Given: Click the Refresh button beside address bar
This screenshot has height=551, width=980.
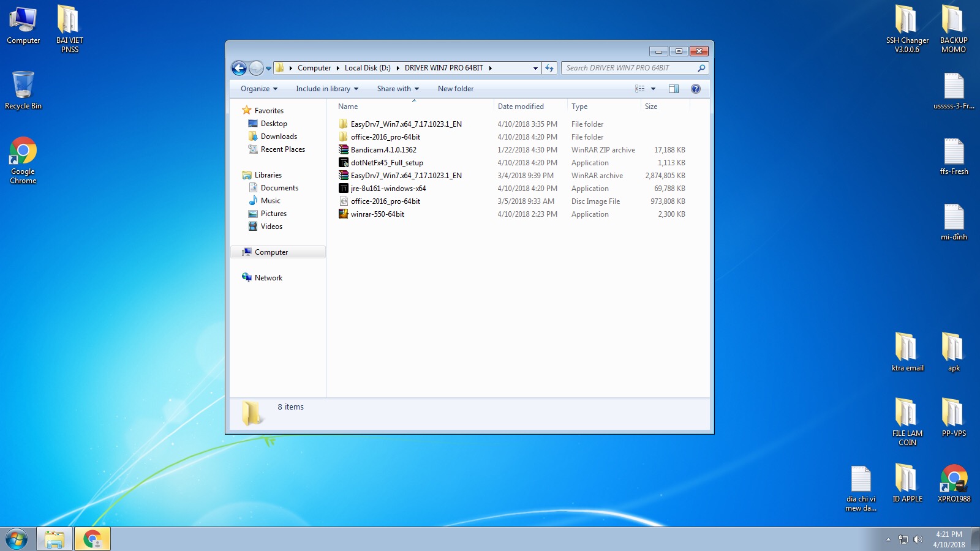Looking at the screenshot, I should point(549,68).
